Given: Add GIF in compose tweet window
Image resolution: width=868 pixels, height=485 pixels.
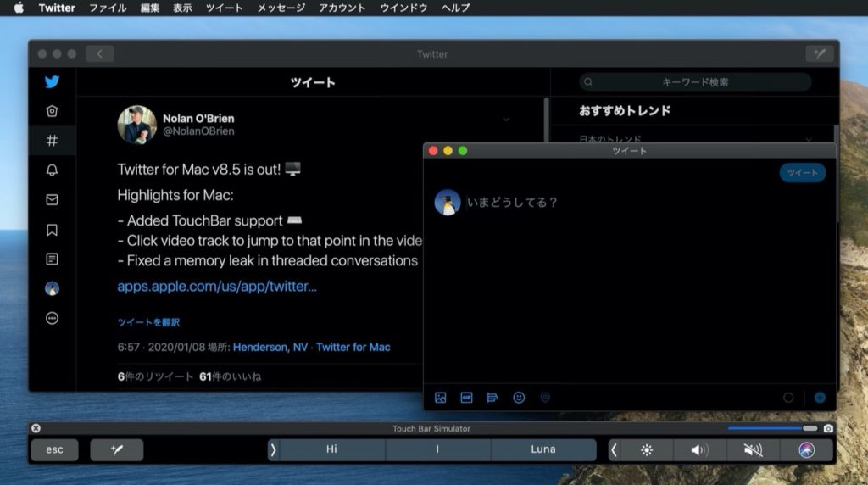Looking at the screenshot, I should point(467,398).
